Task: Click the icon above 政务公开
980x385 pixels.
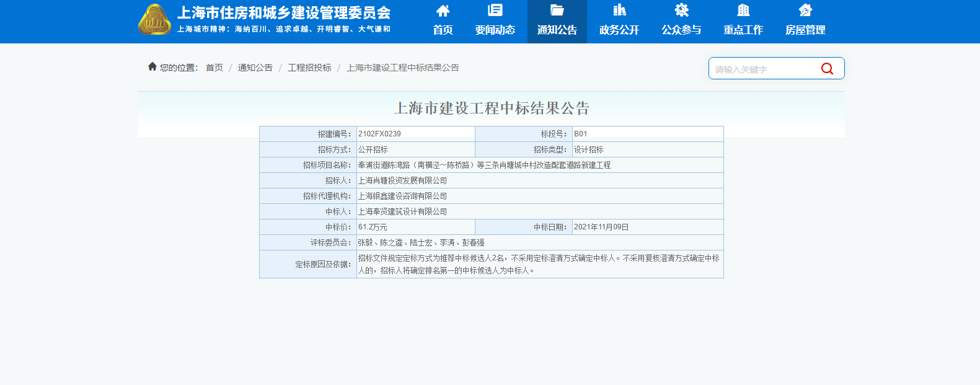Action: [x=619, y=11]
